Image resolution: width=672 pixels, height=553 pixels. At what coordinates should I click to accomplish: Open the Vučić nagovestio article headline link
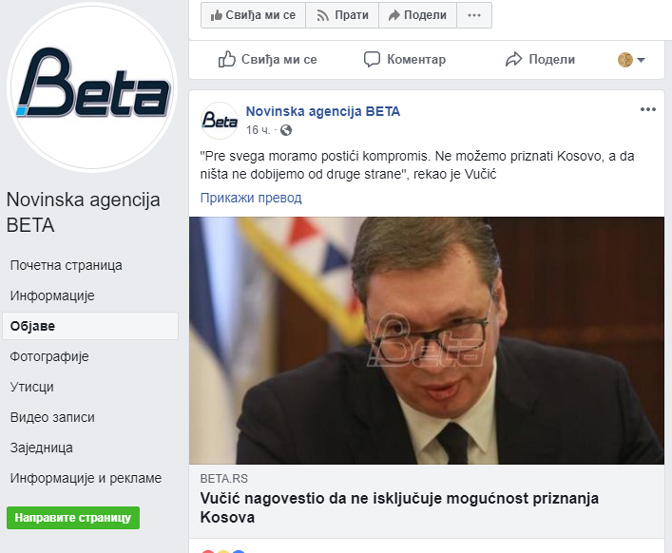coord(399,508)
